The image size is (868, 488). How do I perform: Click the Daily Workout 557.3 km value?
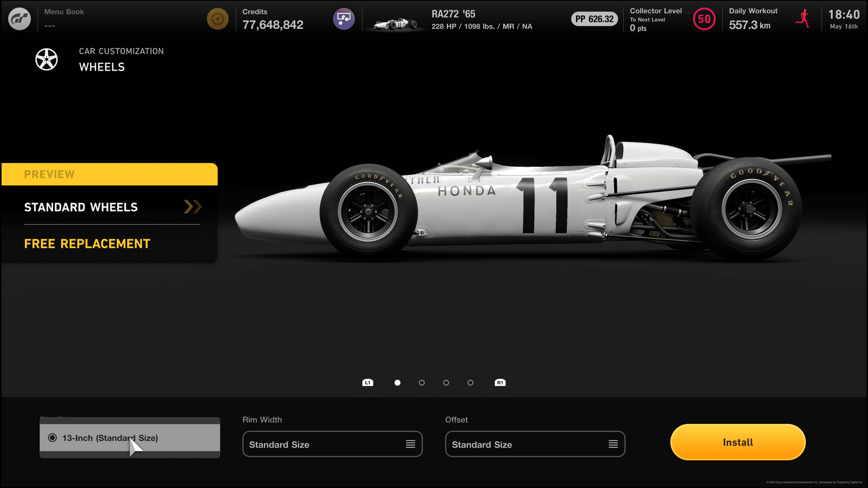point(750,25)
